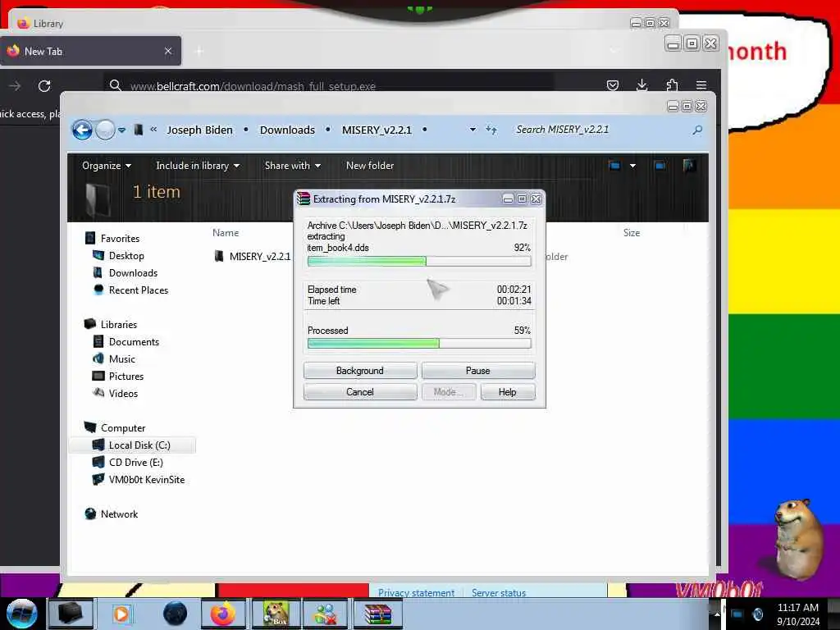Image resolution: width=840 pixels, height=630 pixels.
Task: Select Joseph Biden in the address path
Action: (200, 130)
